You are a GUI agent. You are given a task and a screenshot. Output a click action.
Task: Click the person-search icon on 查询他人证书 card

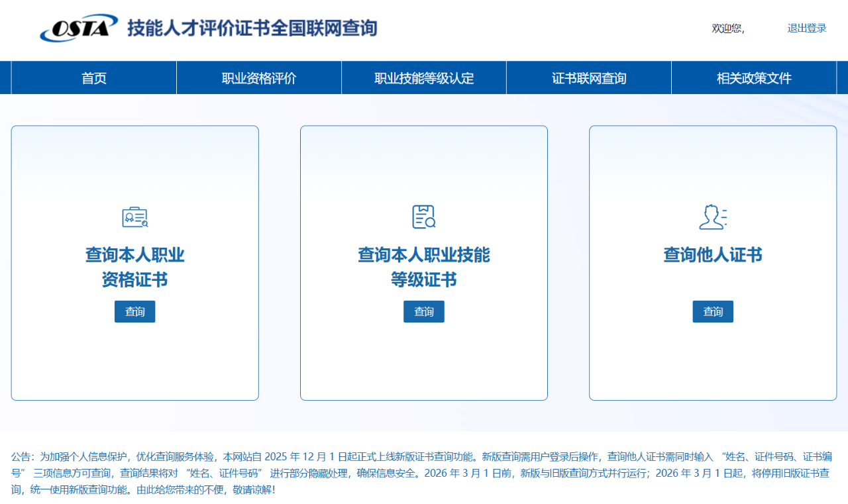coord(712,216)
